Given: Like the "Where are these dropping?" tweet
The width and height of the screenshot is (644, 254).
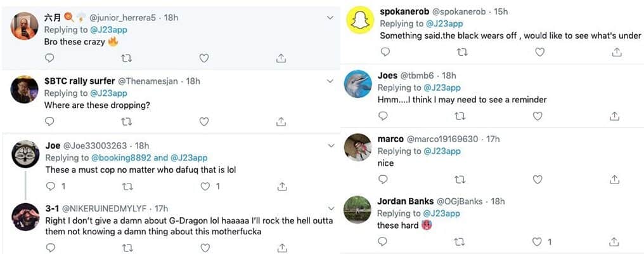Looking at the screenshot, I should click(x=204, y=121).
